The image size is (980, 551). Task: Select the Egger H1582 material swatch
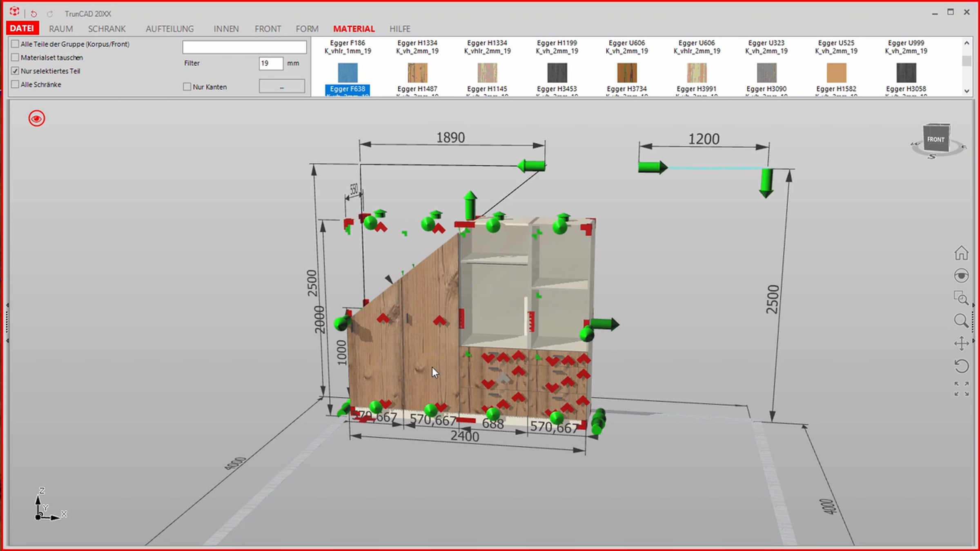[x=836, y=73]
